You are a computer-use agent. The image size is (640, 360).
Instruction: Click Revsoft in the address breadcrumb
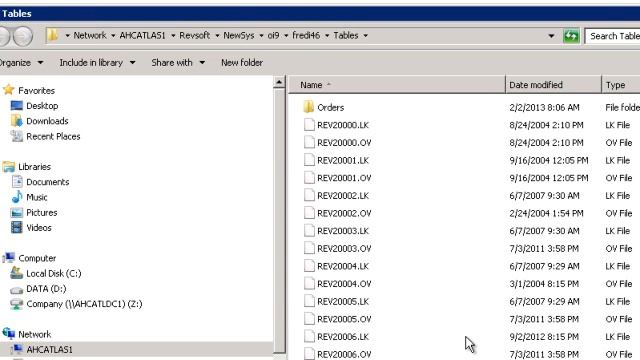195,36
